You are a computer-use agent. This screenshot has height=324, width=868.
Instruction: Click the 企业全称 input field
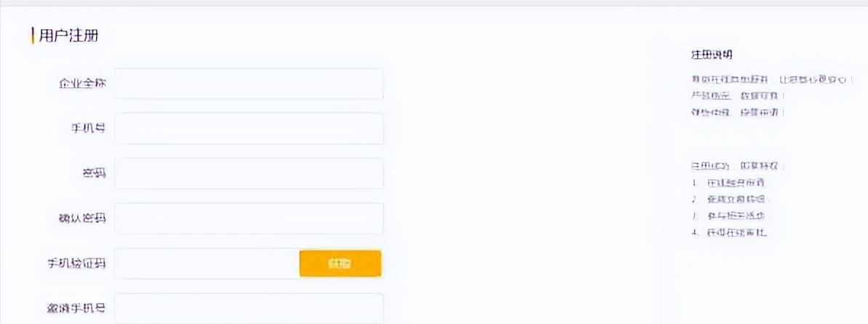[249, 84]
